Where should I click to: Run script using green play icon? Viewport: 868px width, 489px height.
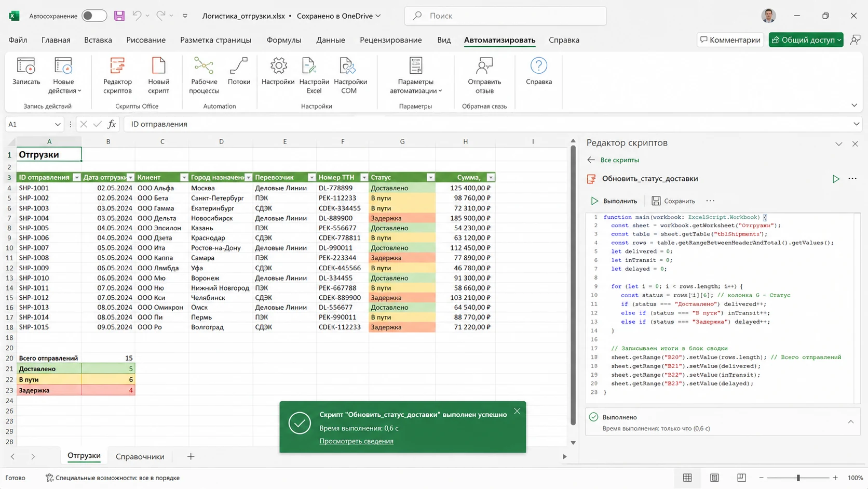click(836, 179)
